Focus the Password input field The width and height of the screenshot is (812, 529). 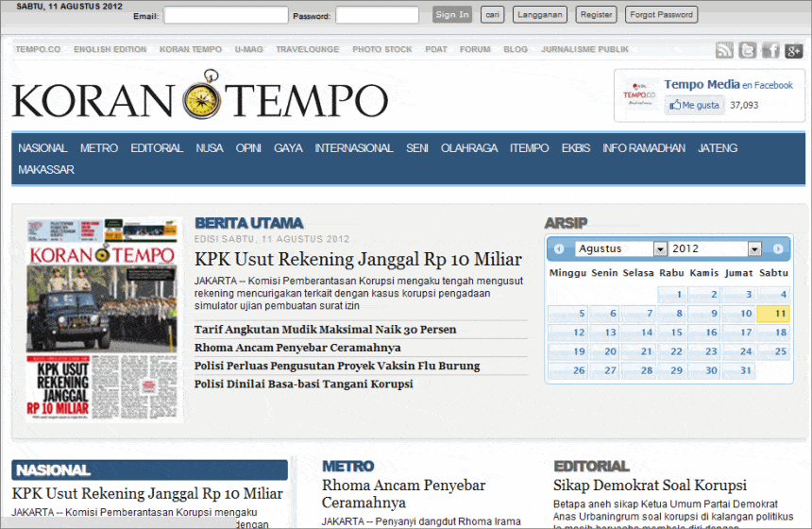point(377,15)
